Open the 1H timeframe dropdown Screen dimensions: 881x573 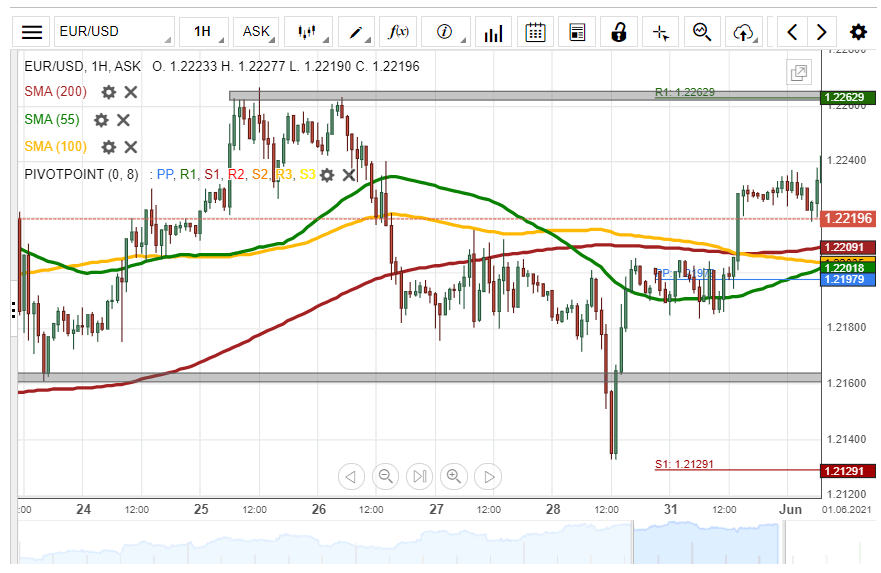(x=203, y=32)
